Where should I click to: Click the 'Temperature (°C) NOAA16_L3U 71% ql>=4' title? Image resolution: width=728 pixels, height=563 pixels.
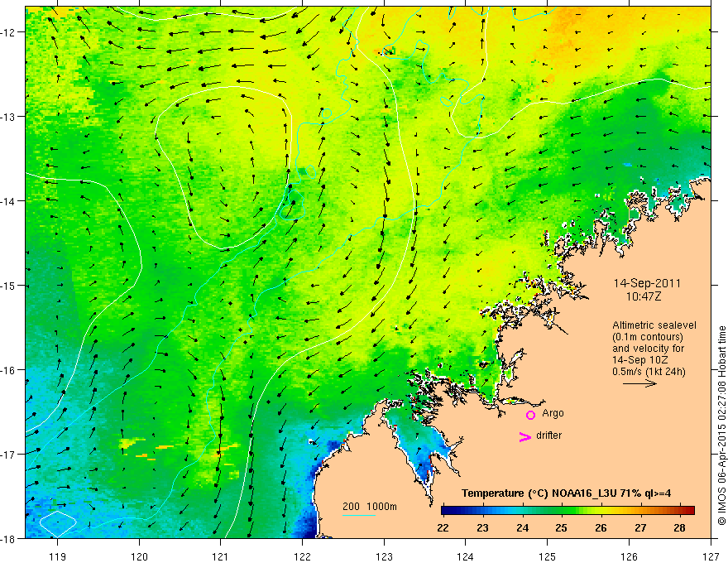(566, 493)
